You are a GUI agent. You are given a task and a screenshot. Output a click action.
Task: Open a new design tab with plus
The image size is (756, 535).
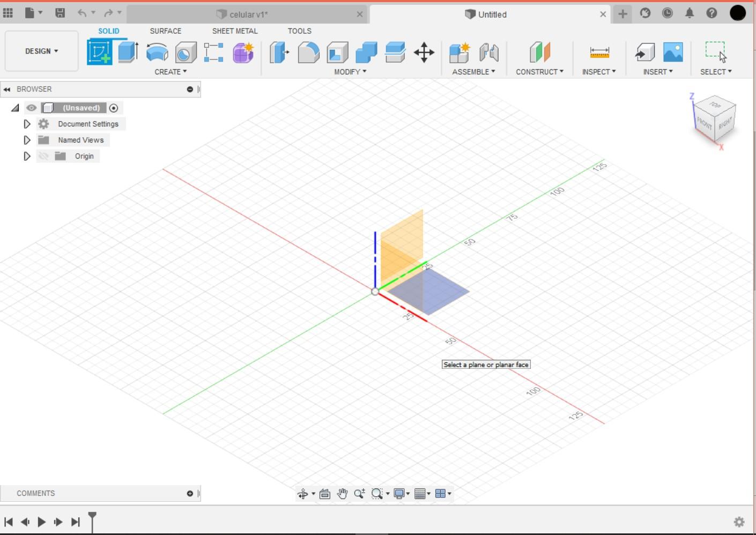coord(622,14)
